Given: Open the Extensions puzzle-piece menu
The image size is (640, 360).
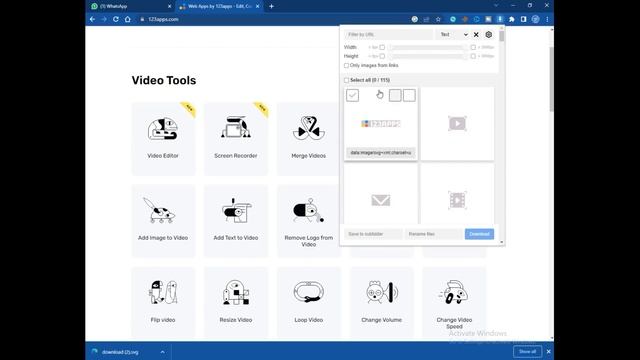Looking at the screenshot, I should pos(511,19).
